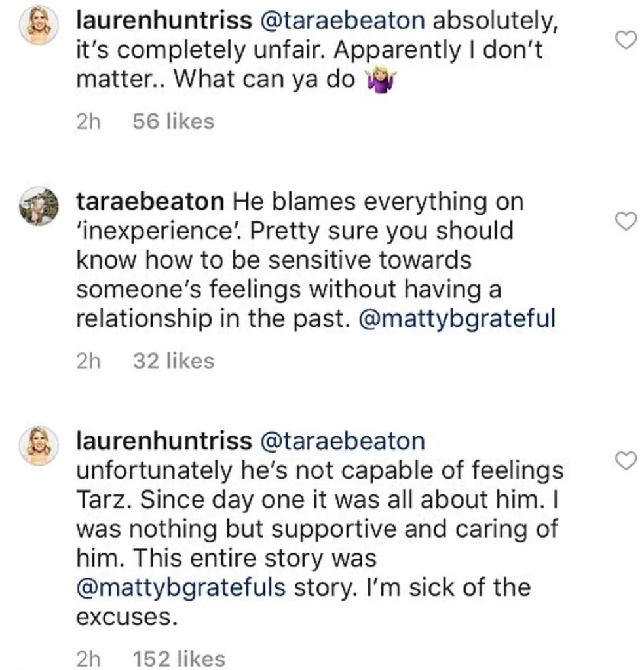
Task: Open laurenhuntriss avatar on first comment
Action: [39, 25]
